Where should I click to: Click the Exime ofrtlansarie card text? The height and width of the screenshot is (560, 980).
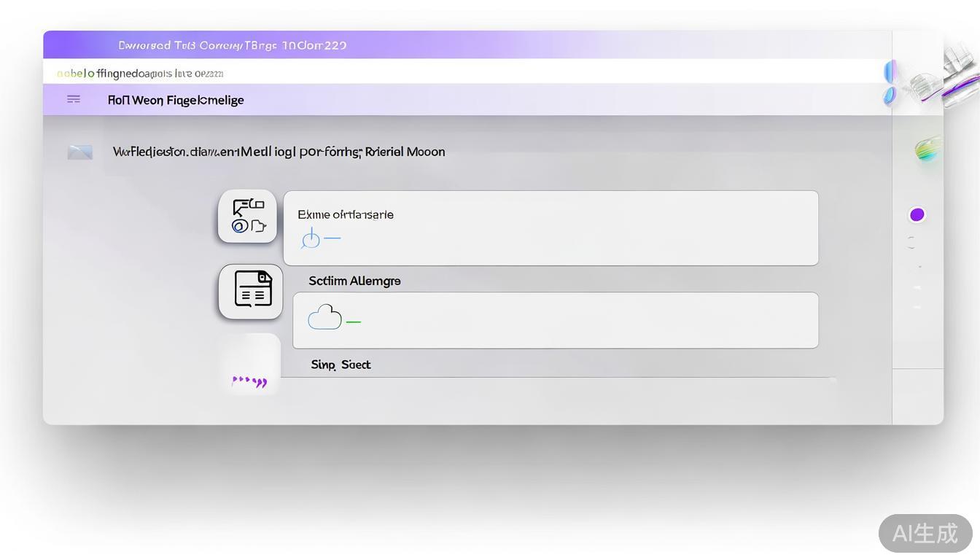(x=345, y=214)
